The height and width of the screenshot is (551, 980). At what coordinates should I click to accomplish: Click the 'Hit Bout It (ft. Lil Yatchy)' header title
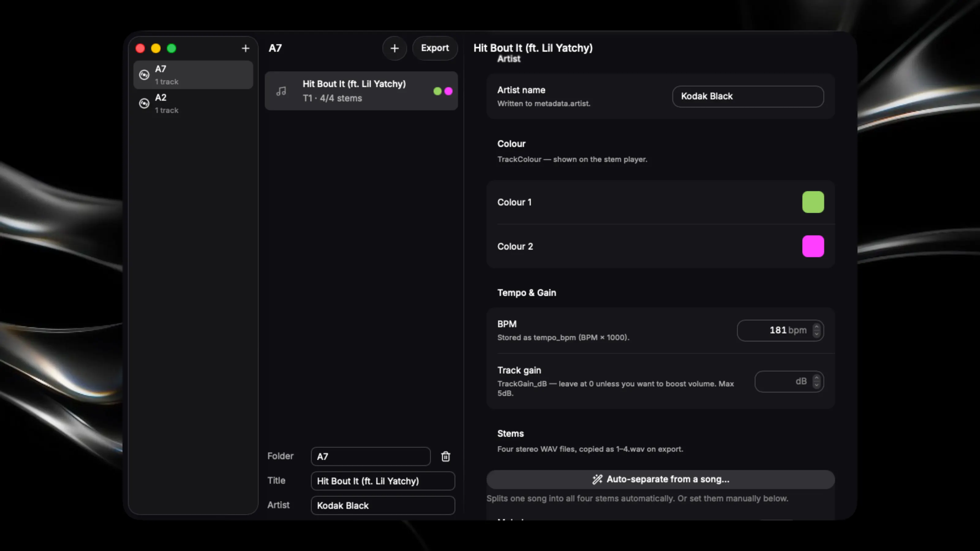(533, 48)
